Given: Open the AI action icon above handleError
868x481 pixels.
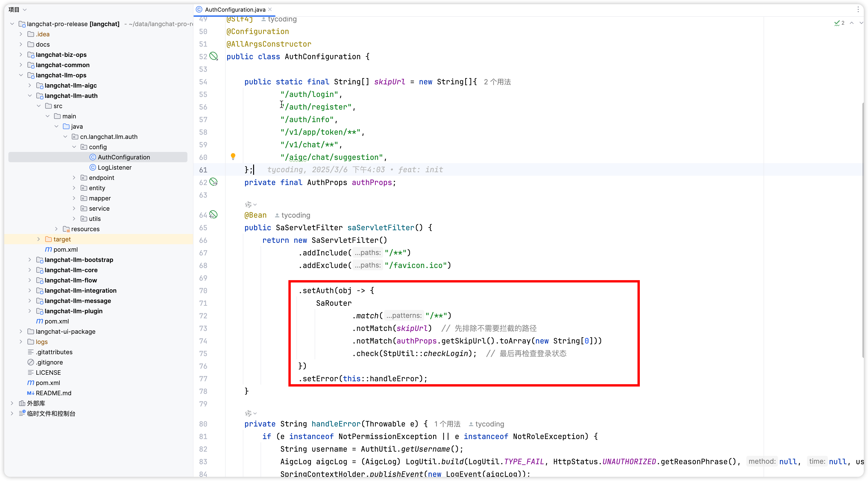Looking at the screenshot, I should tap(249, 413).
